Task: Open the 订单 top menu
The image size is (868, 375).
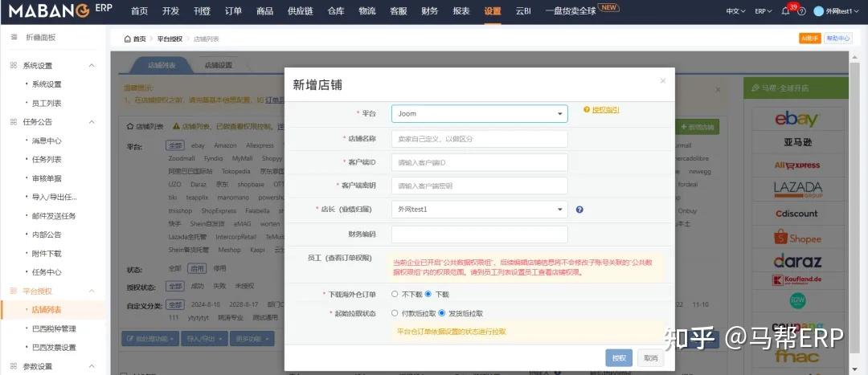Action: [x=233, y=11]
